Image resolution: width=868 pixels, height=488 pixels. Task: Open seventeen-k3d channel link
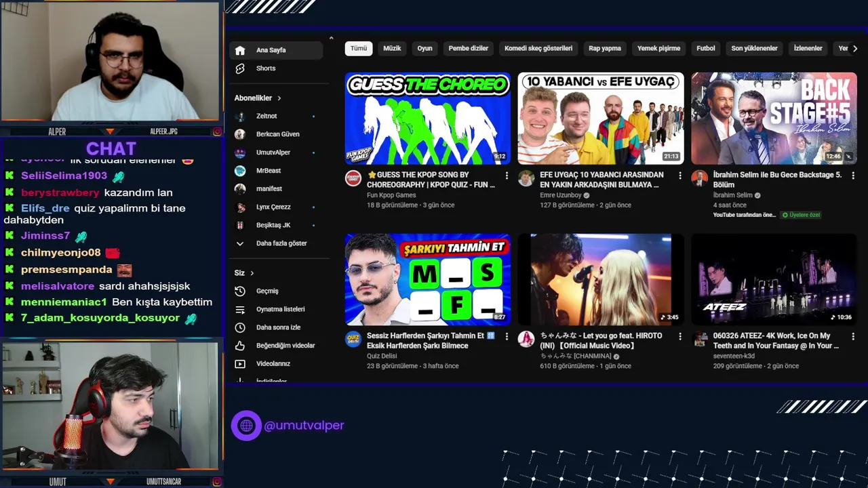point(734,356)
